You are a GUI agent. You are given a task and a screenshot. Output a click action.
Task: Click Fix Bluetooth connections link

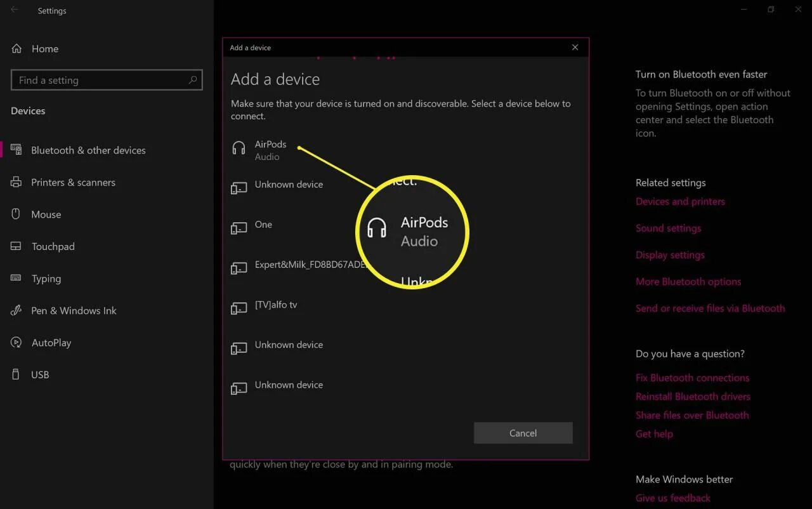point(692,378)
